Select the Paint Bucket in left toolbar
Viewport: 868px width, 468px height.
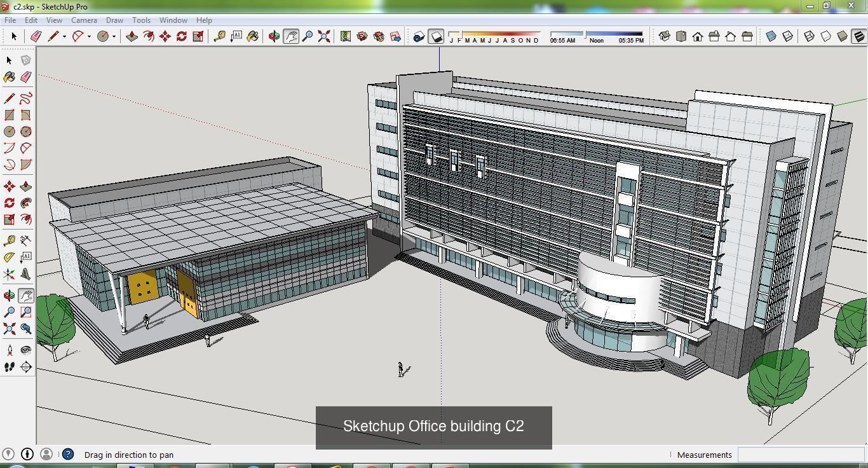tap(9, 77)
